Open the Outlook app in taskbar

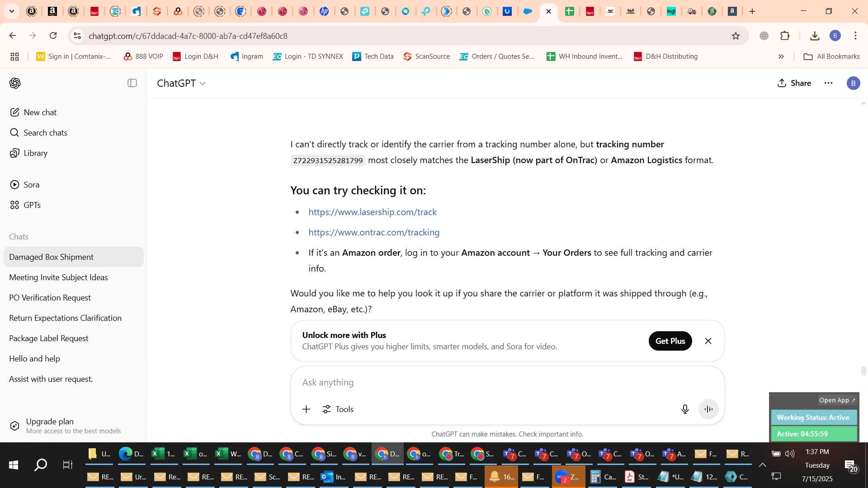(334, 477)
